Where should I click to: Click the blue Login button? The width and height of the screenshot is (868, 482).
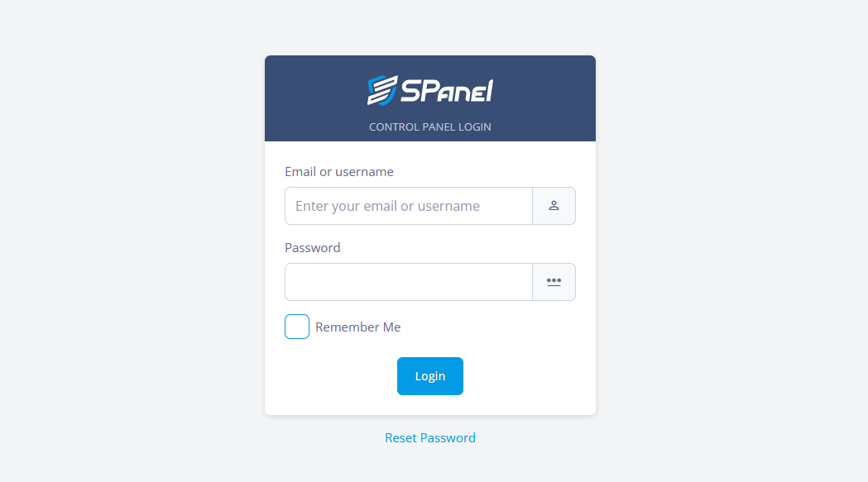click(x=430, y=376)
